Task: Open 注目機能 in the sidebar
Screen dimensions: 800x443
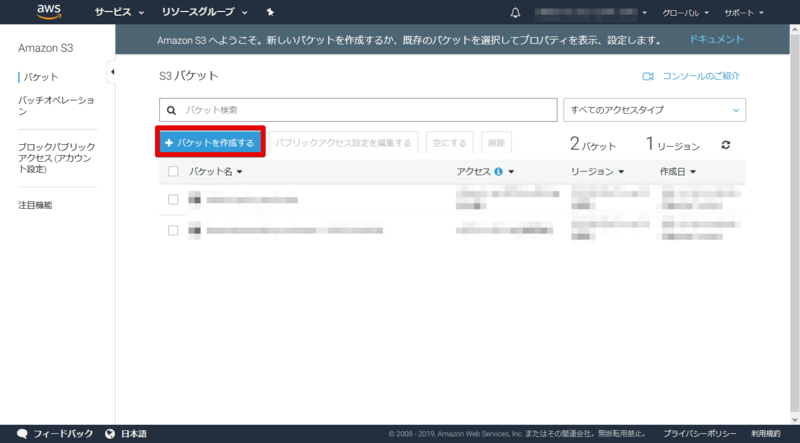Action: click(35, 205)
